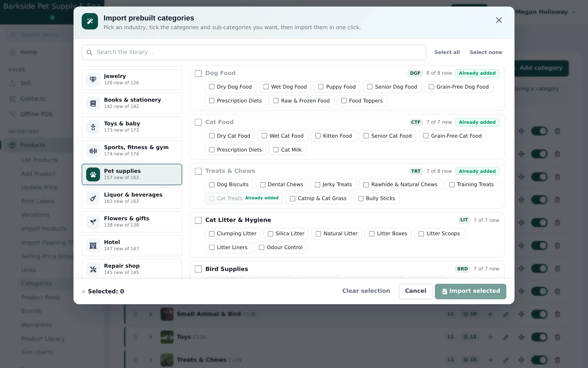Close the Import prebuilt categories dialog
Viewport: 588px width, 368px height.
(x=499, y=20)
